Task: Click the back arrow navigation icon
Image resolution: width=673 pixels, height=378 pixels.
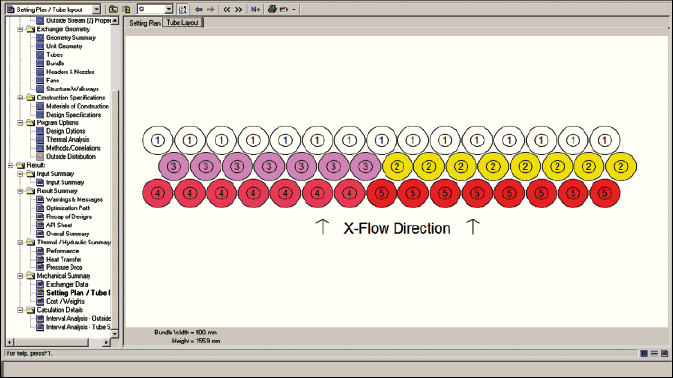Action: tap(198, 9)
